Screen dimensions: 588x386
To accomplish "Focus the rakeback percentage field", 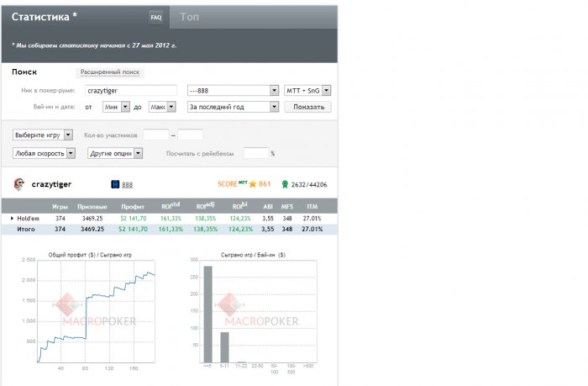I will pyautogui.click(x=256, y=153).
